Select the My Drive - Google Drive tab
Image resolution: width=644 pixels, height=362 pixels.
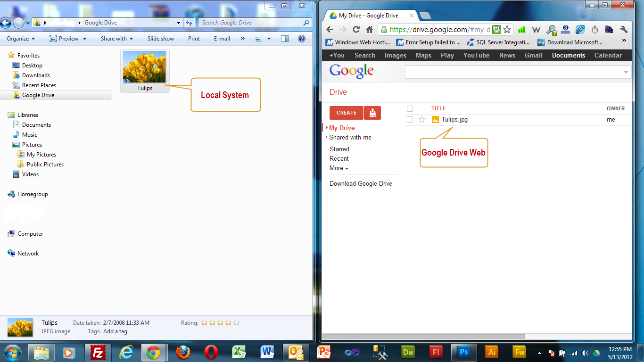pyautogui.click(x=370, y=16)
